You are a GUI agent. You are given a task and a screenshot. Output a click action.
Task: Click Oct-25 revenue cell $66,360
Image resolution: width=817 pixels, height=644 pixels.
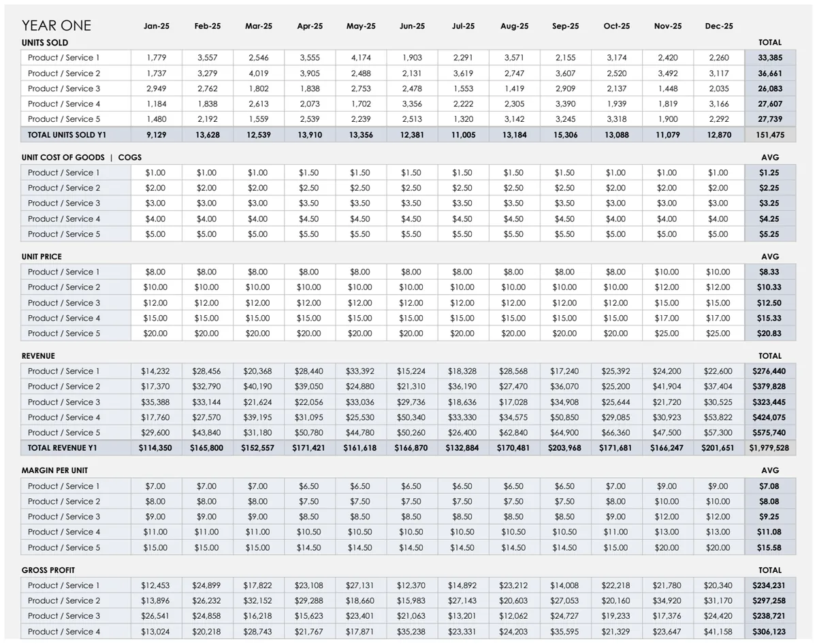coord(616,432)
